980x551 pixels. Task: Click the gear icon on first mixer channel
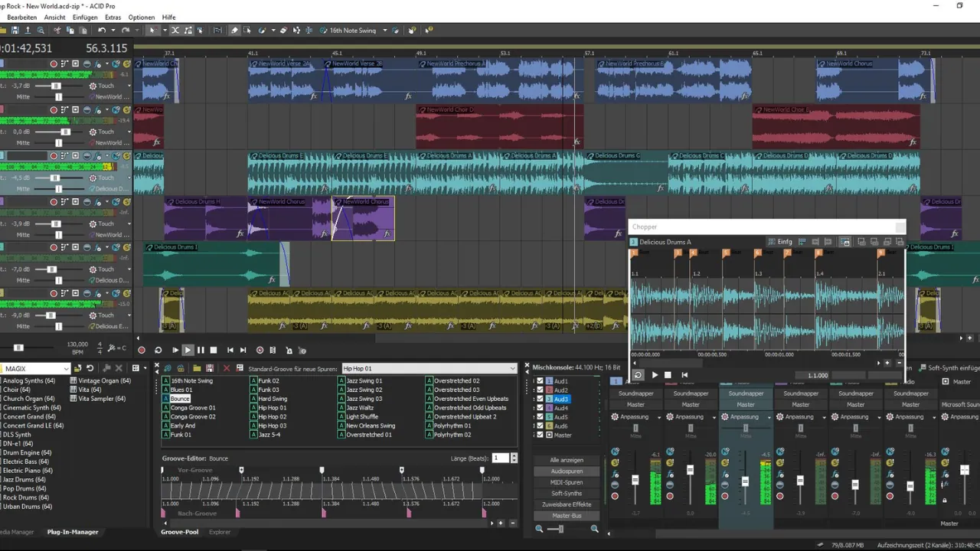(x=615, y=417)
